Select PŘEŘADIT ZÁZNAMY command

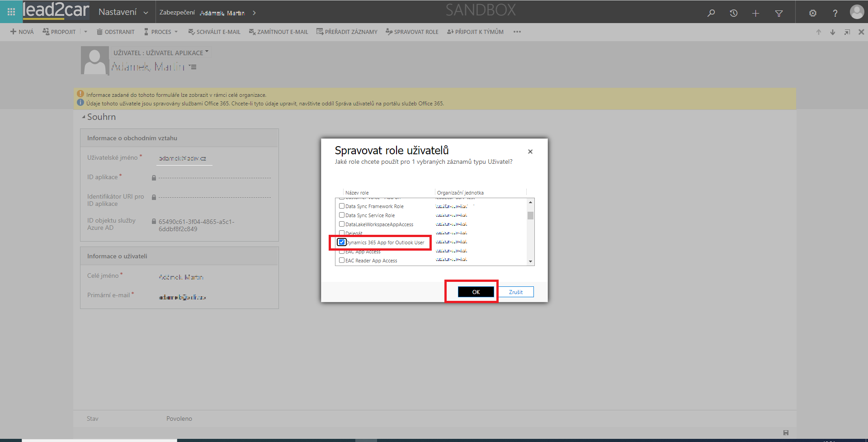point(347,32)
